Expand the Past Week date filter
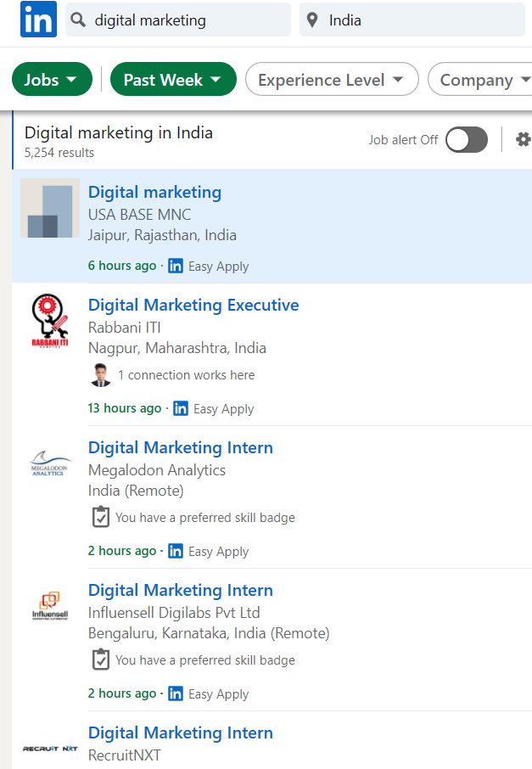The height and width of the screenshot is (769, 532). point(173,80)
